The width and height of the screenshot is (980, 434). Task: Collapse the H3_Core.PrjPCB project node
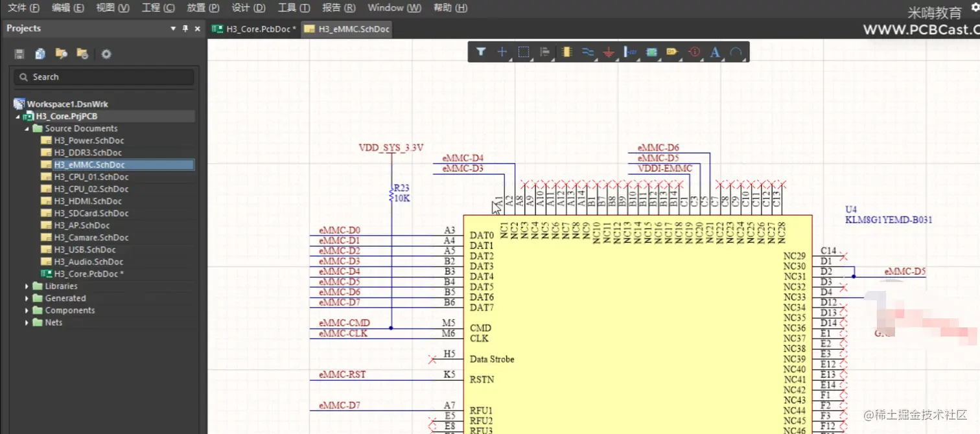[x=18, y=117]
